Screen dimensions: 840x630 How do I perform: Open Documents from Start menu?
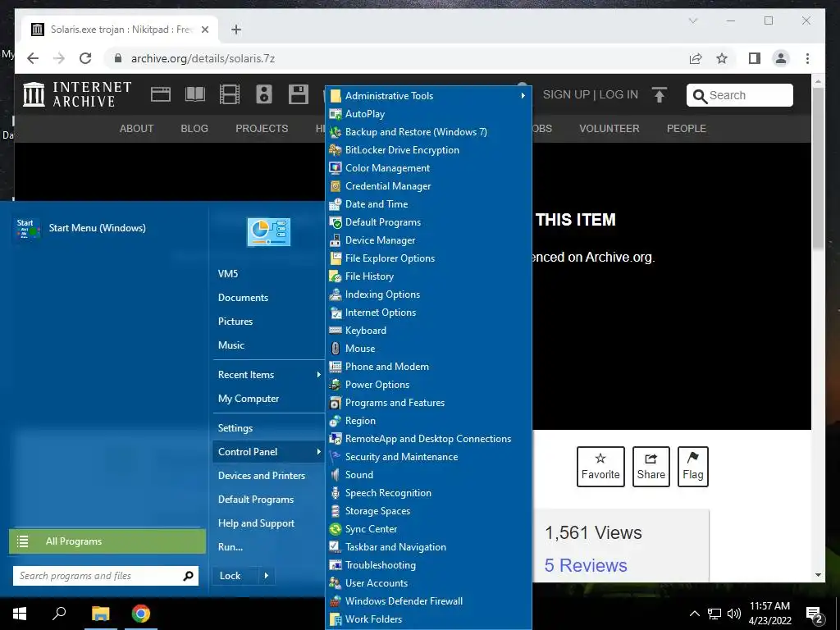pos(243,298)
